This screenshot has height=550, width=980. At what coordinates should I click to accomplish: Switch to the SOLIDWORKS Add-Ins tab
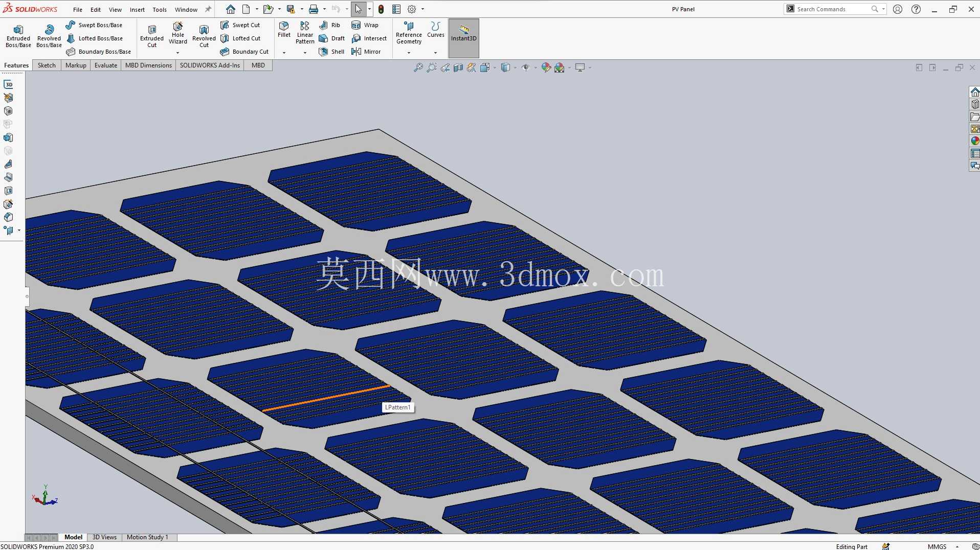pos(210,65)
